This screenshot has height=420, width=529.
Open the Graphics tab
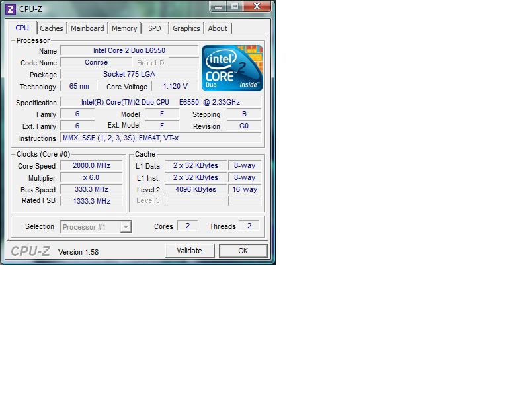(x=186, y=28)
